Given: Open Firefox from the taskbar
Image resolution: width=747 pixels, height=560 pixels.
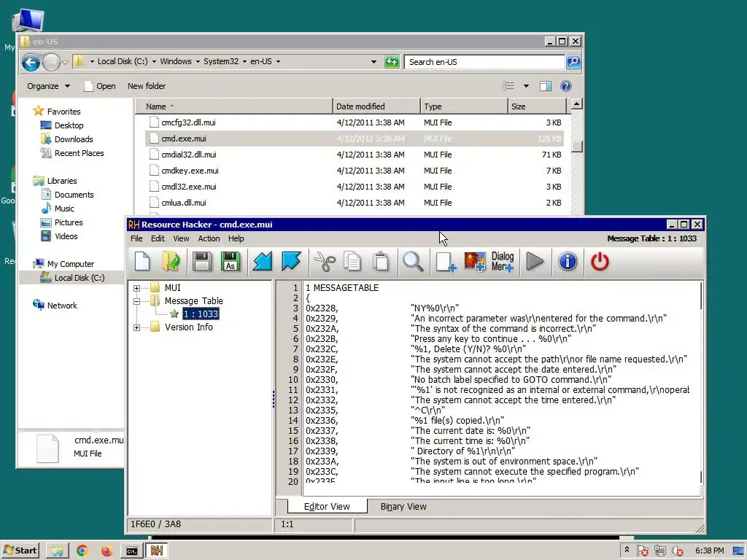Looking at the screenshot, I should [x=107, y=551].
